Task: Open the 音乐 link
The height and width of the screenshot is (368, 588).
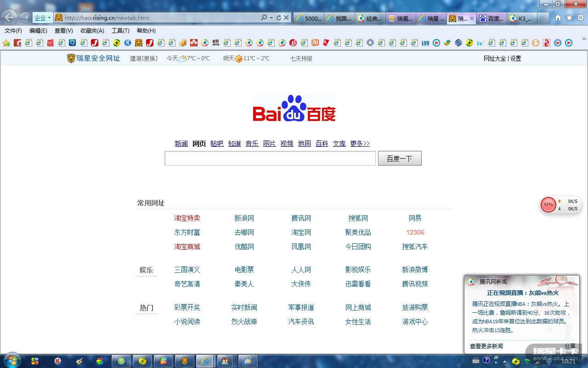Action: coord(252,144)
